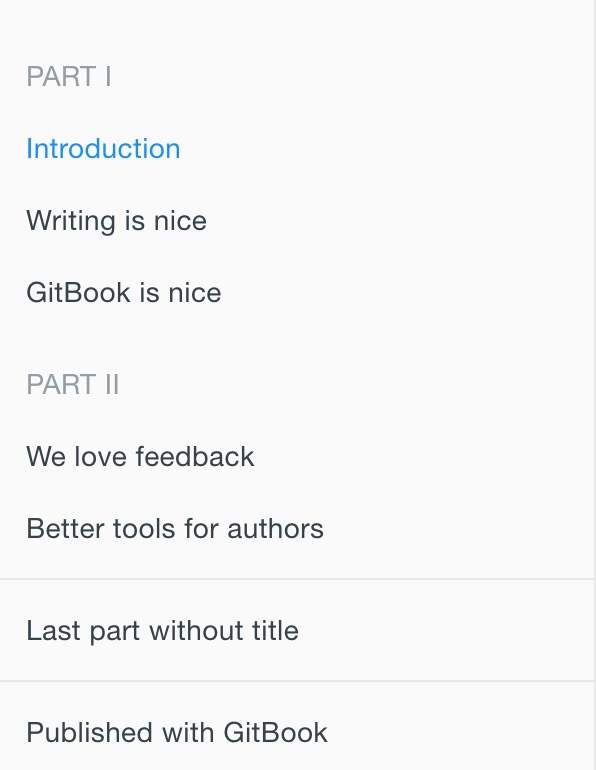Image resolution: width=596 pixels, height=770 pixels.
Task: Open the Introduction chapter link
Action: [x=103, y=148]
